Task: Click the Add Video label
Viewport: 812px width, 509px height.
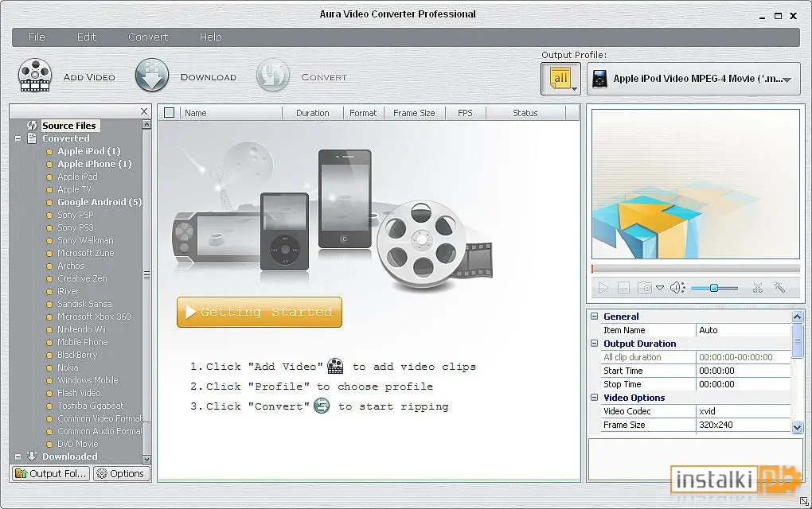Action: click(89, 77)
